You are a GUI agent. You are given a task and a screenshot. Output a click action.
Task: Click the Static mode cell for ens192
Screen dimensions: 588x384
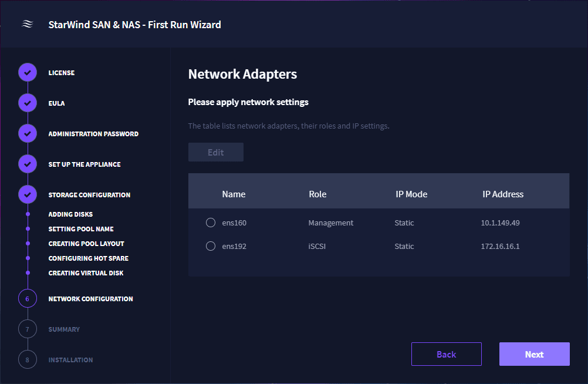coord(404,246)
